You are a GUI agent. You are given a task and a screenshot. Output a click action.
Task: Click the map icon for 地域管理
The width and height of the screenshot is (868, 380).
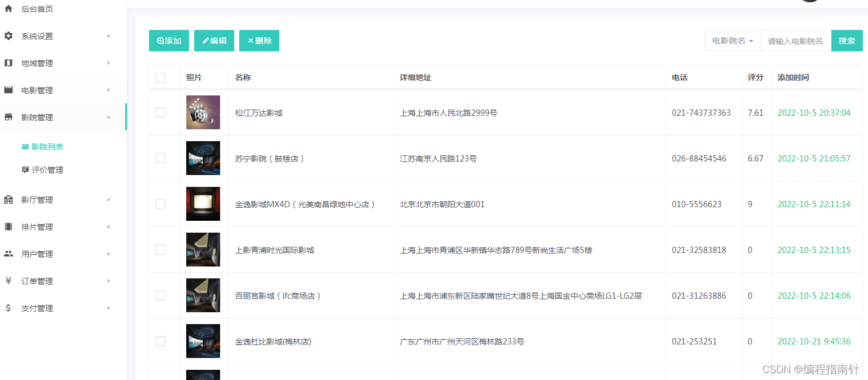pyautogui.click(x=8, y=63)
